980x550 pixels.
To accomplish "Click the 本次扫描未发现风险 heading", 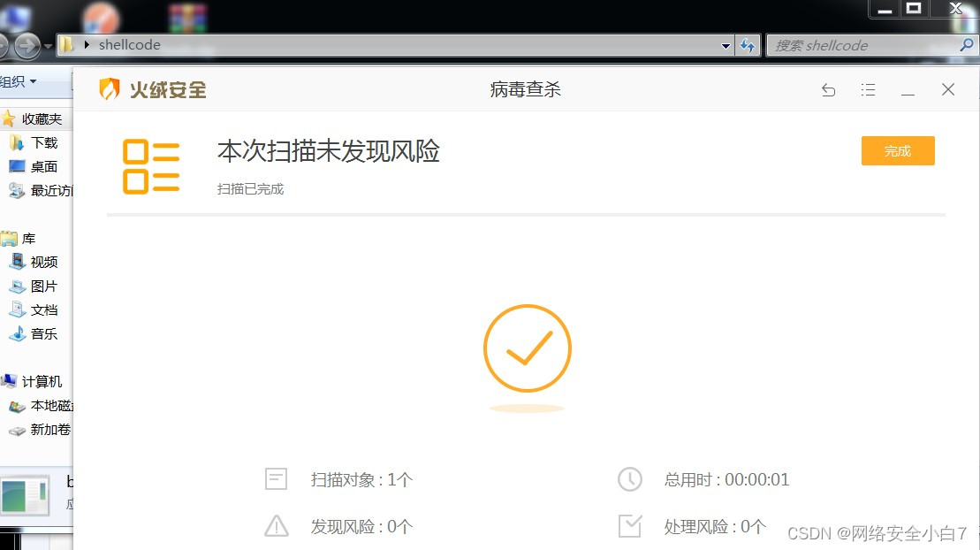I will pyautogui.click(x=329, y=151).
